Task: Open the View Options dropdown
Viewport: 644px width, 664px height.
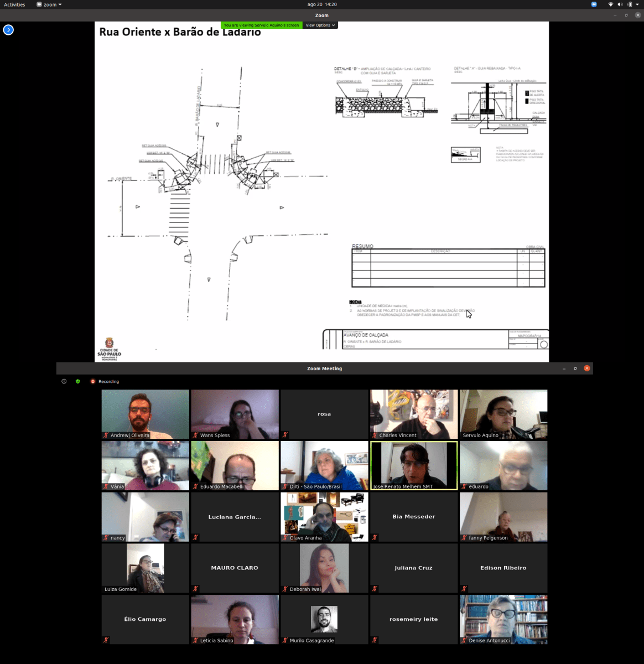Action: coord(320,25)
